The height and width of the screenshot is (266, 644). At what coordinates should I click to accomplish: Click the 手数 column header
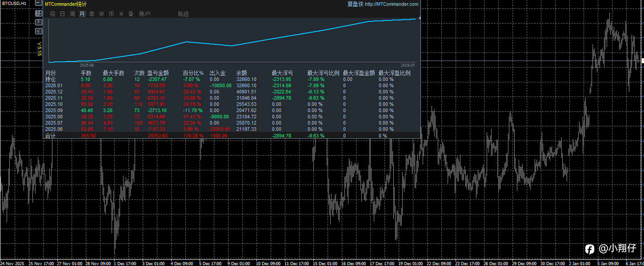tap(86, 73)
